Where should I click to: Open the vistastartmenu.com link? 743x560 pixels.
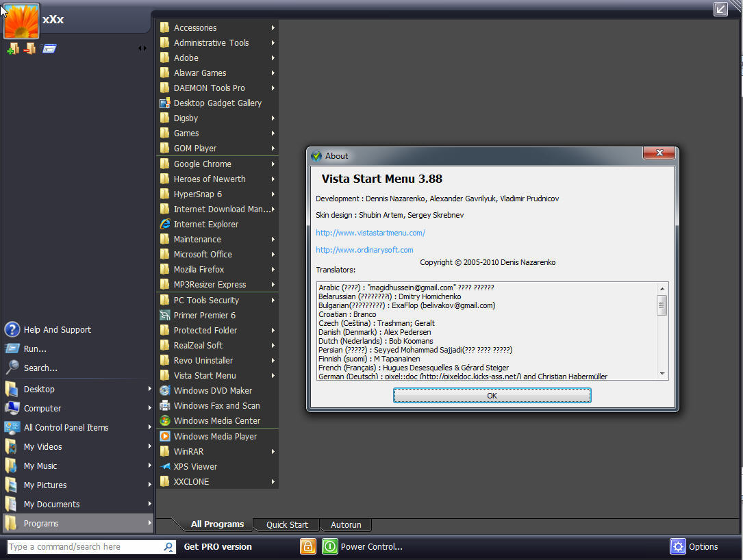coord(370,233)
